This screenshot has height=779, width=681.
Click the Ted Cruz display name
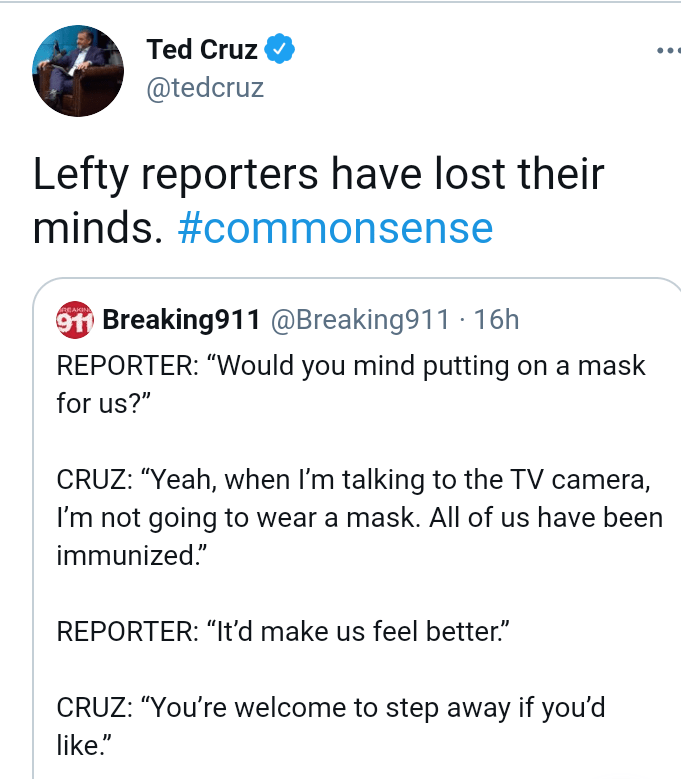202,49
